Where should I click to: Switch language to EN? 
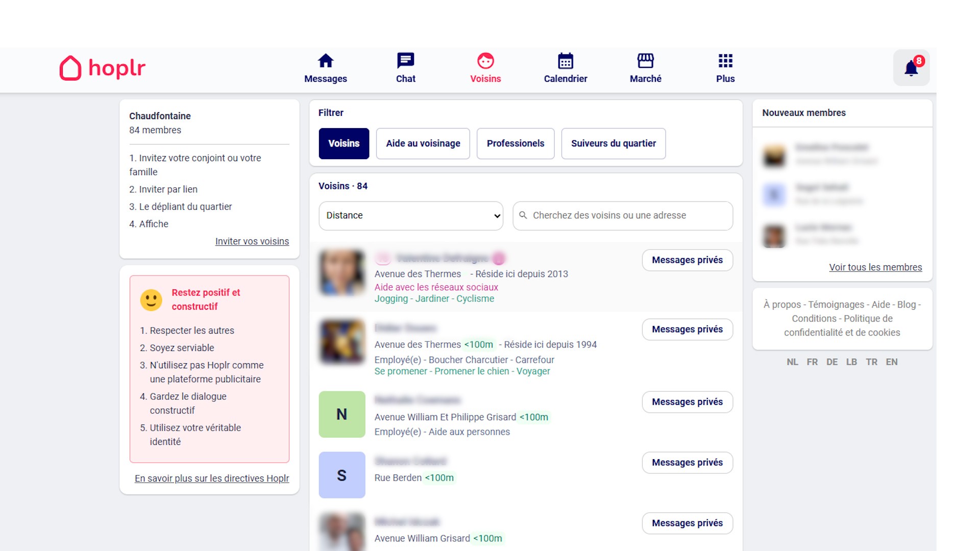coord(891,362)
